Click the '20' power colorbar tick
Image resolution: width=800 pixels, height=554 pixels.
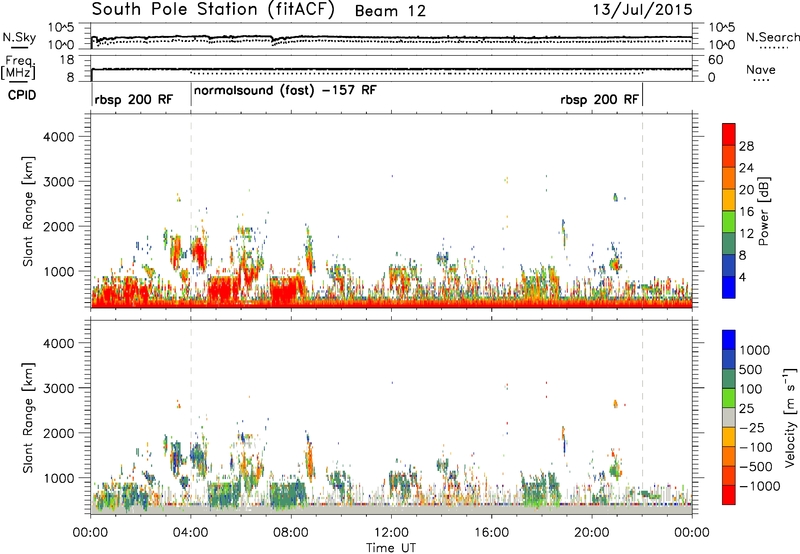746,190
